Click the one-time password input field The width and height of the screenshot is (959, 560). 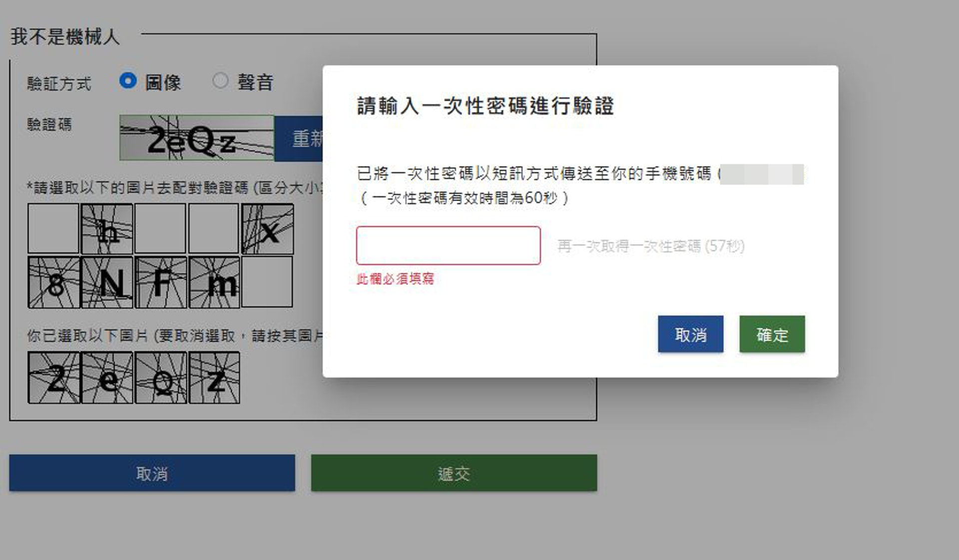(x=448, y=246)
